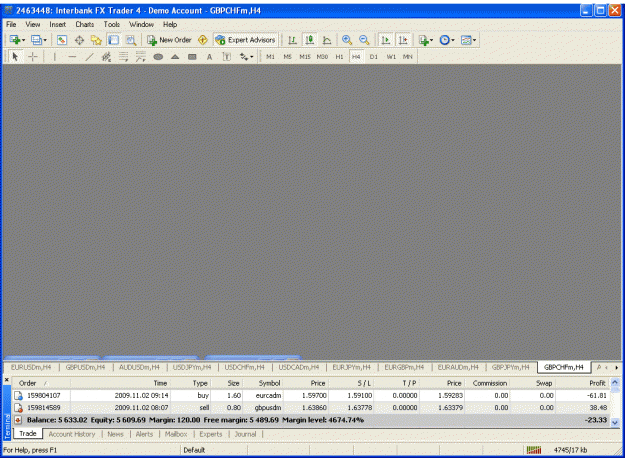Open the Profiles dropdown icon
Viewport: 625px width, 458px height.
[x=38, y=40]
